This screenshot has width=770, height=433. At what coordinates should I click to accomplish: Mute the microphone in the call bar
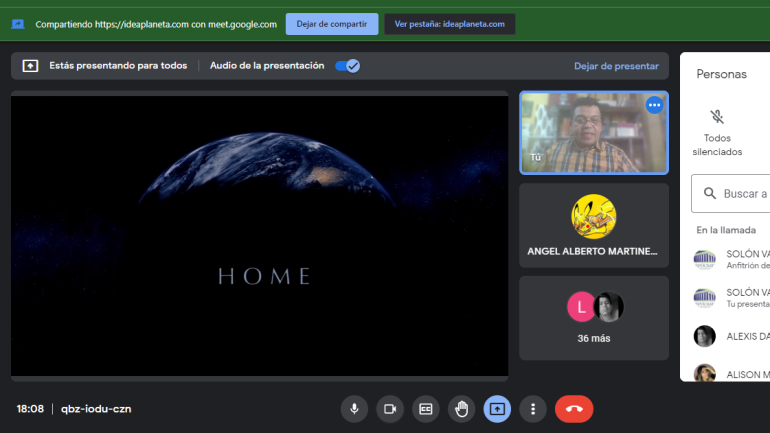354,409
